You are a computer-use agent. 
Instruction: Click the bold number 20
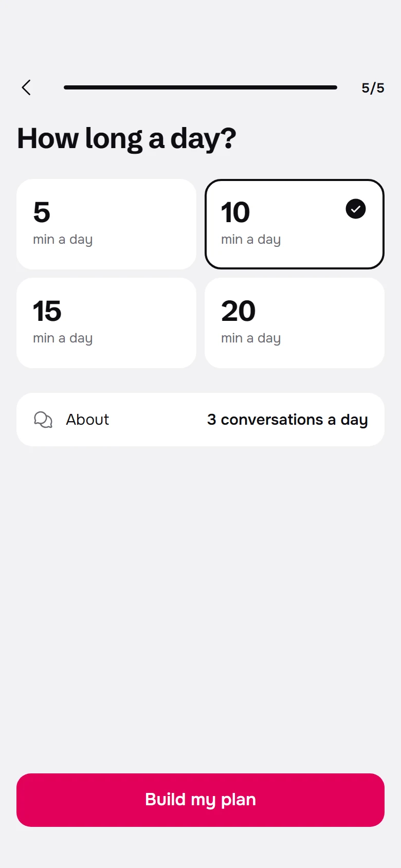click(x=238, y=311)
